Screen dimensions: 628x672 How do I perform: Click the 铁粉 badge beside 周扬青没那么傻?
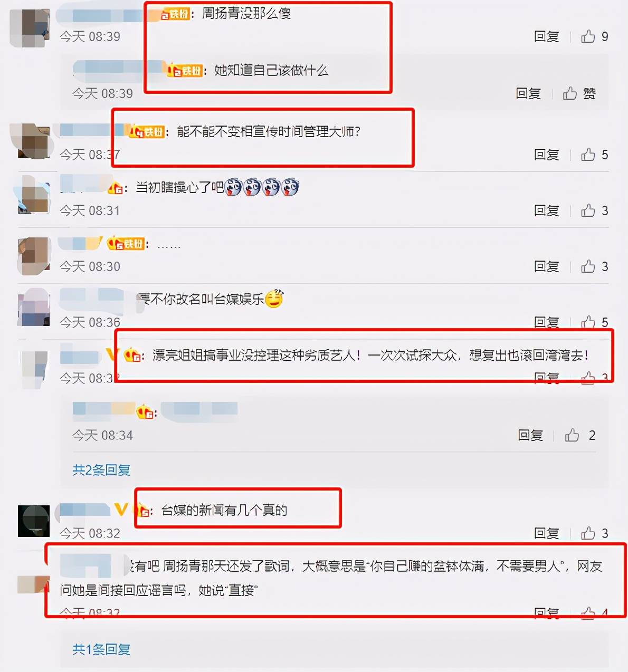point(175,14)
